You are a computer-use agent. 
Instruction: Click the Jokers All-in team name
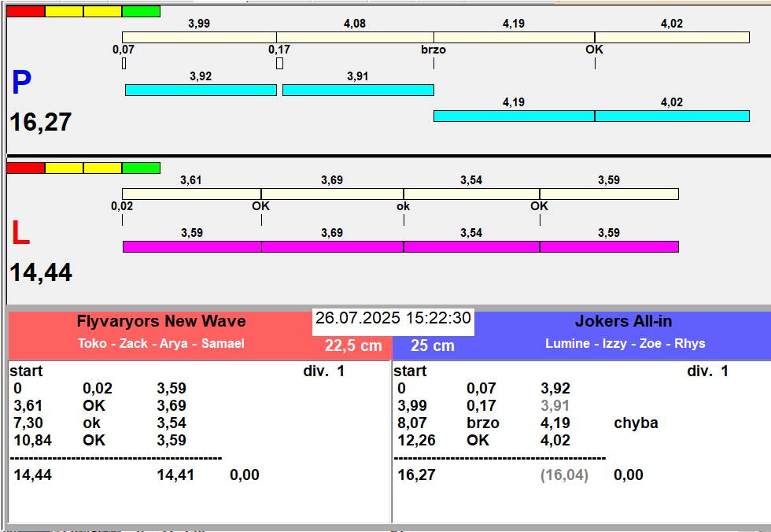pyautogui.click(x=623, y=321)
